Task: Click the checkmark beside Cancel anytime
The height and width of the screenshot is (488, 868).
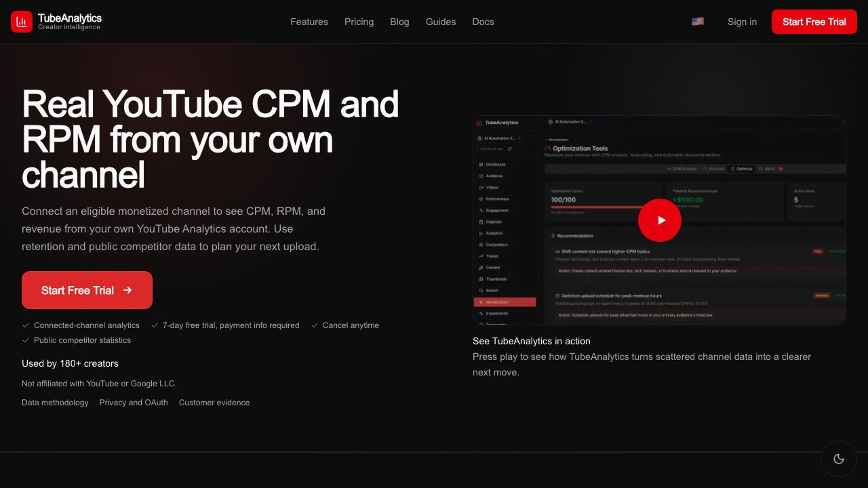Action: 315,325
